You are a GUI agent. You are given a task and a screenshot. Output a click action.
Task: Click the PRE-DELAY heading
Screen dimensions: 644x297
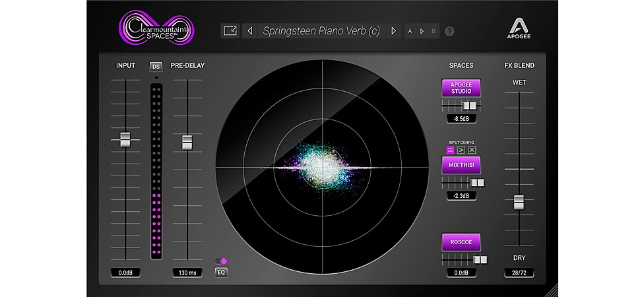(x=187, y=65)
